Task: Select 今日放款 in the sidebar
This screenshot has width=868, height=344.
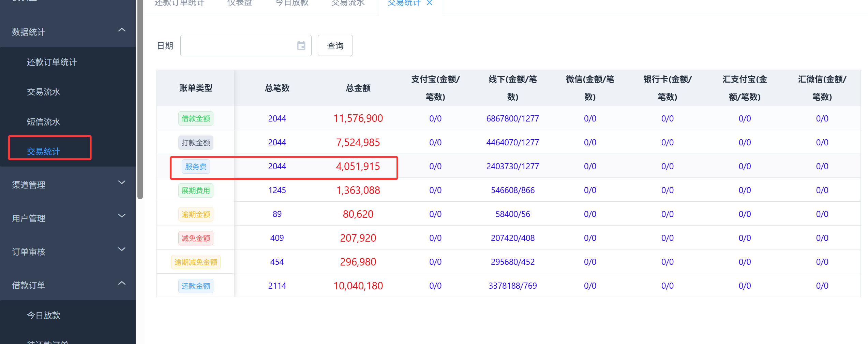Action: click(44, 315)
